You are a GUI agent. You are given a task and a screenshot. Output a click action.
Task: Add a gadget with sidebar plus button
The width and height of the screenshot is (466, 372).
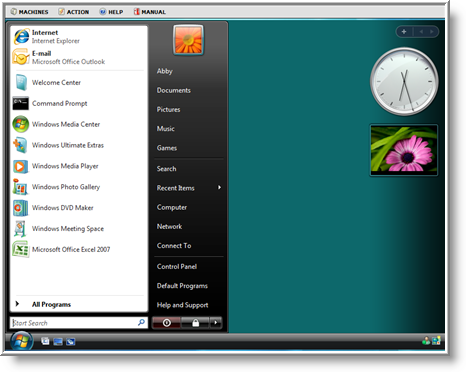point(404,32)
